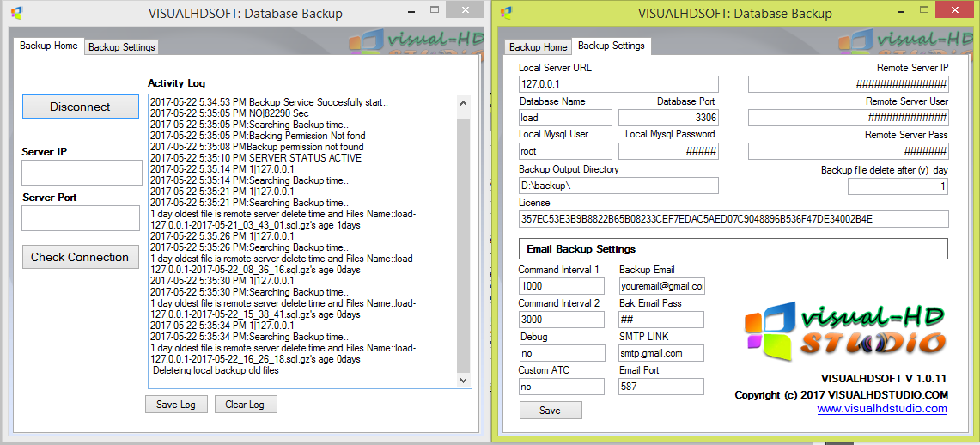Click Check Connection button
Screen dimensions: 980x445
coord(81,257)
